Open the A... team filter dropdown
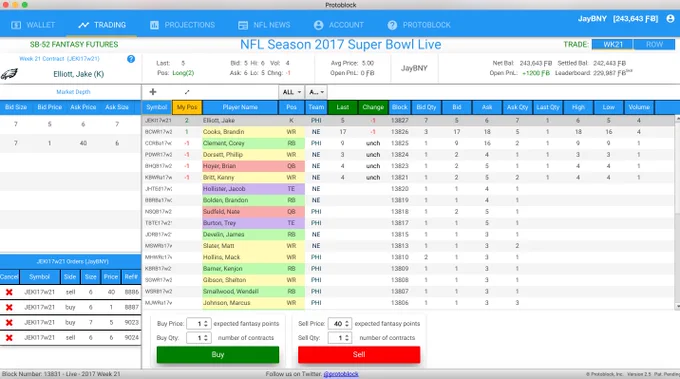The height and width of the screenshot is (379, 680). tap(316, 92)
